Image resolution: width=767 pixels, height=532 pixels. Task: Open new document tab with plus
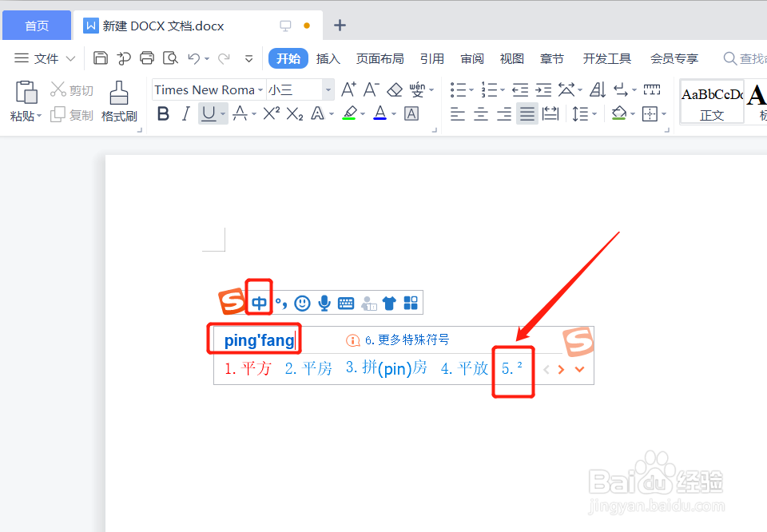pyautogui.click(x=340, y=25)
